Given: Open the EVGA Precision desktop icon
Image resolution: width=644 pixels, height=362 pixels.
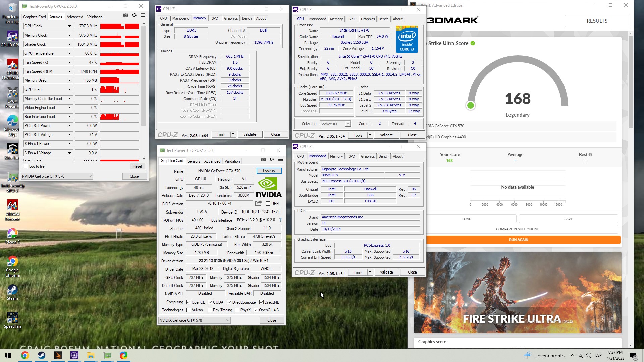Looking at the screenshot, I should 12,98.
